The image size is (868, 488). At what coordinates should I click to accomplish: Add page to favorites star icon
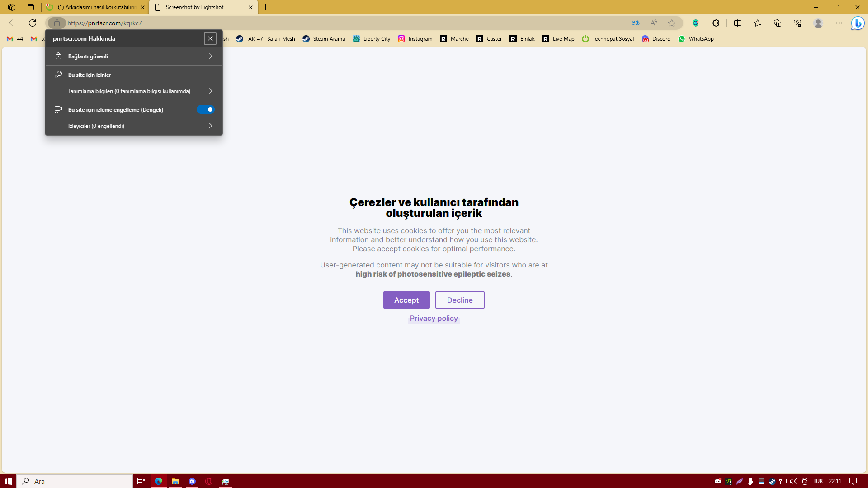point(672,23)
